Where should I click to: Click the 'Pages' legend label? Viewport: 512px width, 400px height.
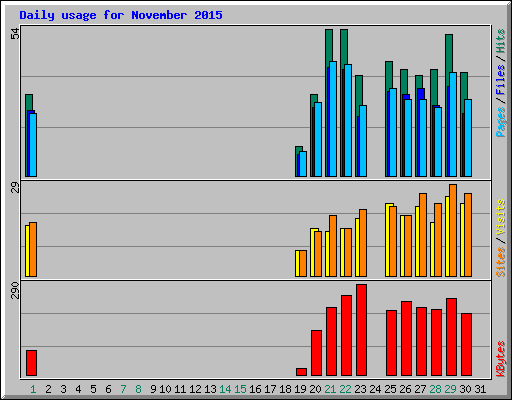[500, 122]
